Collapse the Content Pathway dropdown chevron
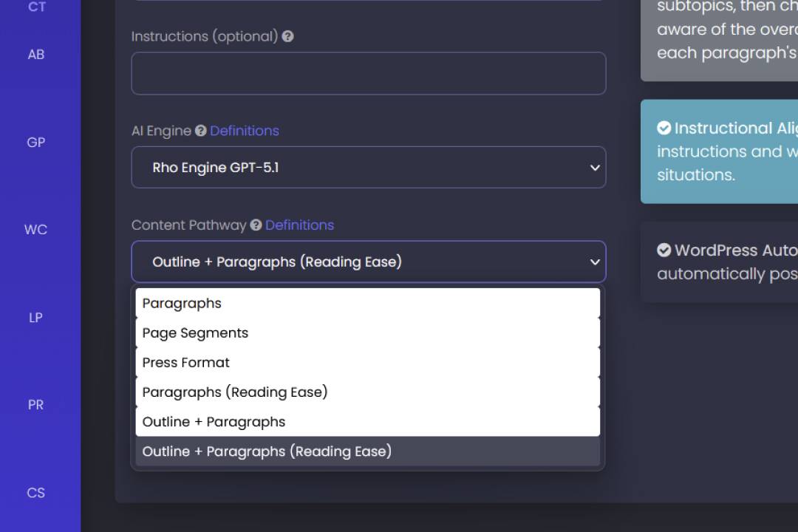This screenshot has width=798, height=532. point(595,262)
